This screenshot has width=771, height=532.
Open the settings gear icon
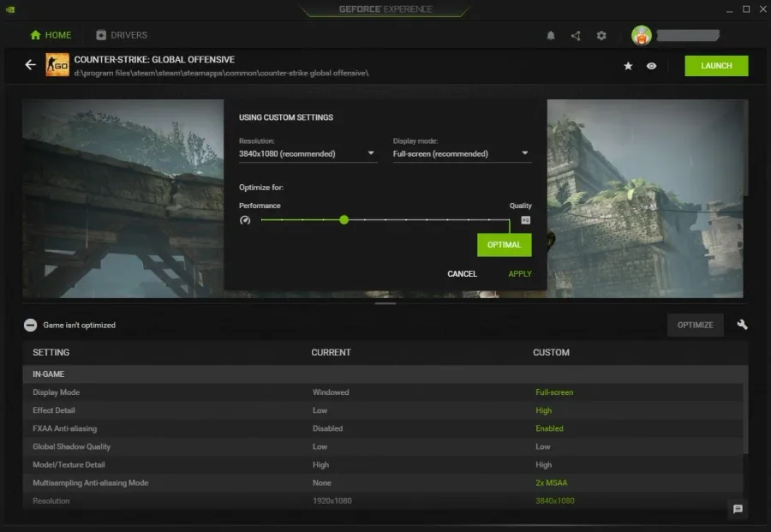click(x=601, y=35)
